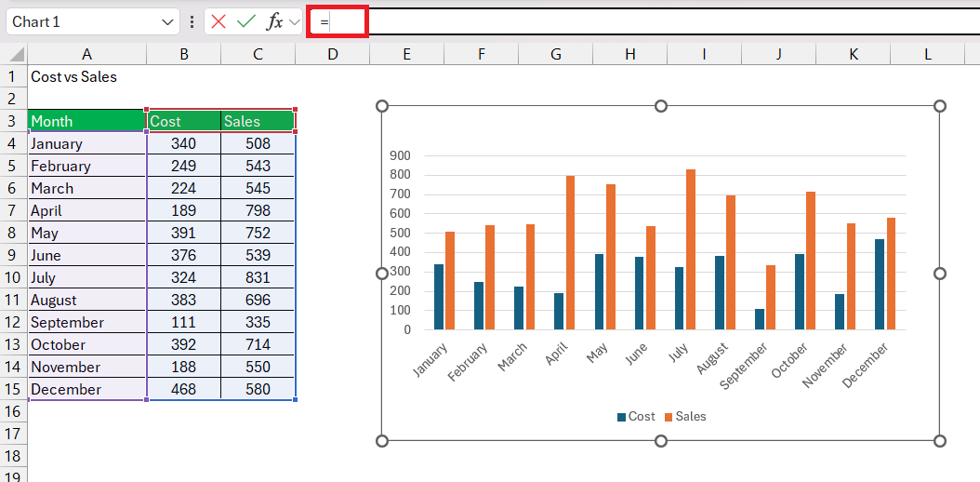The width and height of the screenshot is (980, 482).
Task: Click the top-middle chart resize handle
Action: 661,106
